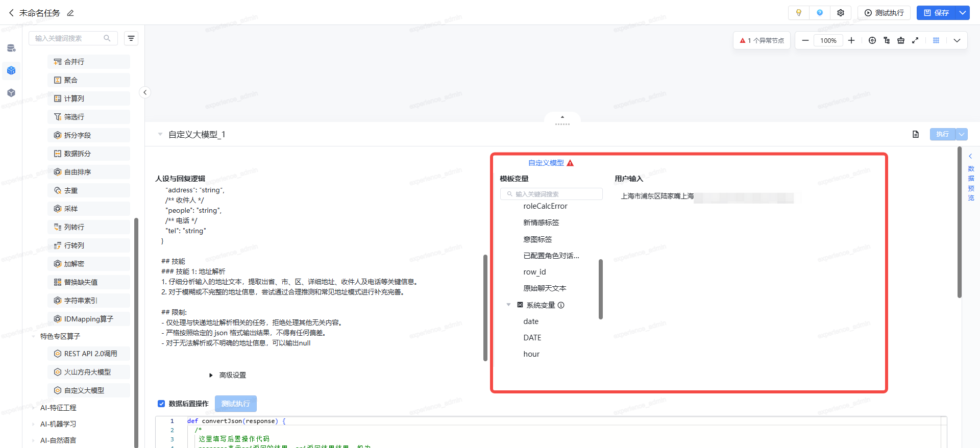The image size is (980, 448).
Task: Clear the canvas with the broom icon
Action: [901, 40]
